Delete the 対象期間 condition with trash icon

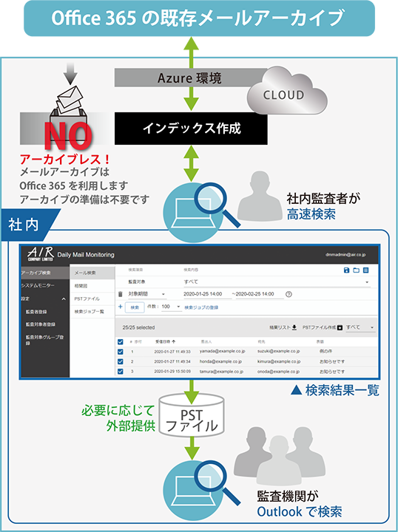pos(121,294)
